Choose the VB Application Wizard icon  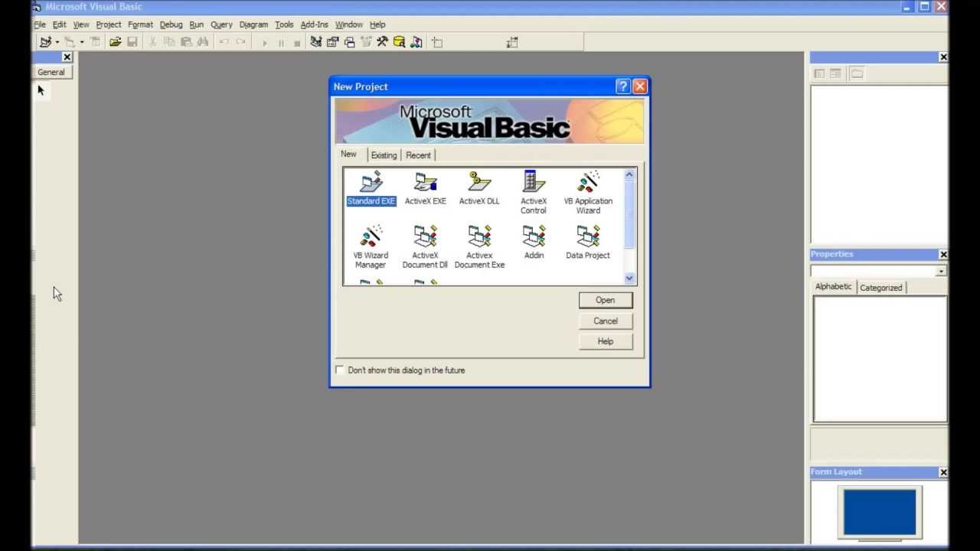click(x=588, y=192)
